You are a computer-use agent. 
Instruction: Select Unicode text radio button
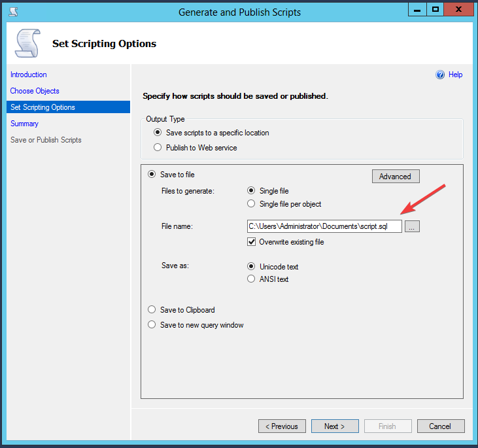[x=251, y=266]
